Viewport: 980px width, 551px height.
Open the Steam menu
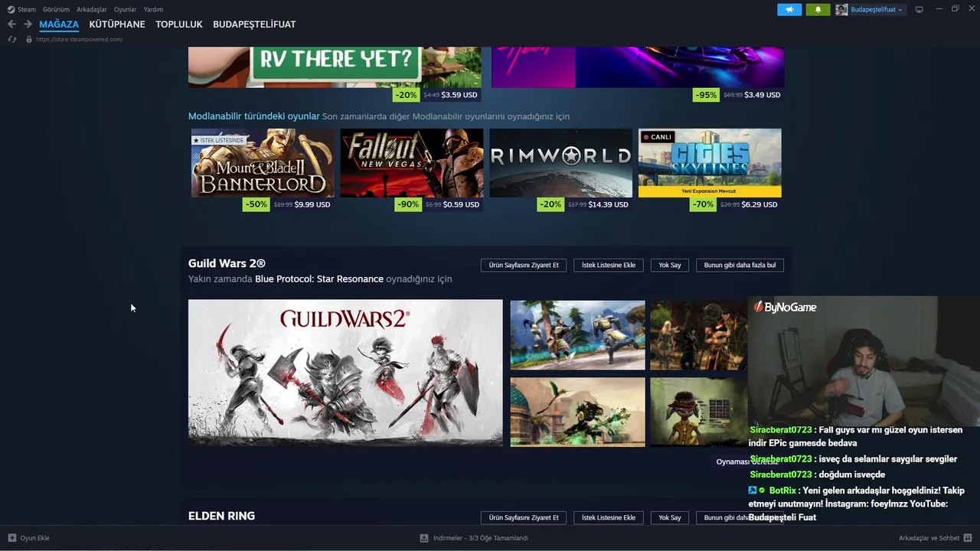[27, 9]
